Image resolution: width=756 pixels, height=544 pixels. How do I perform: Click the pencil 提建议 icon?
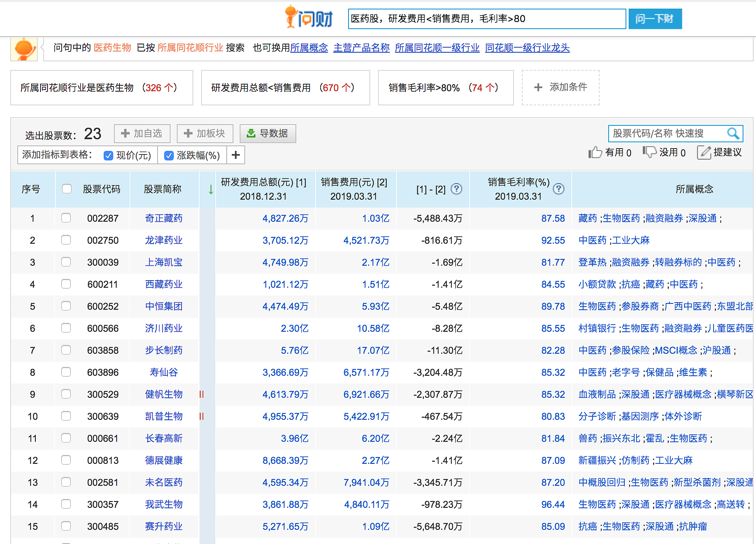coord(704,153)
